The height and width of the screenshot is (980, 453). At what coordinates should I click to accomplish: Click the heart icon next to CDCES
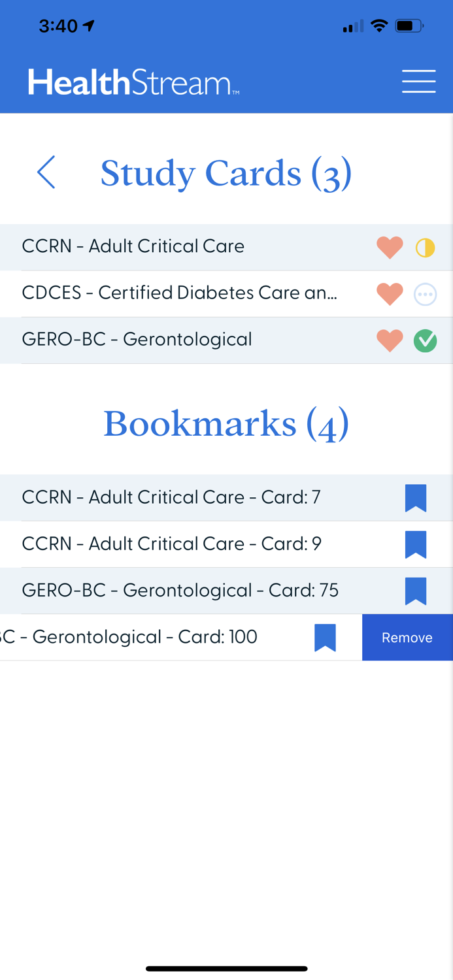390,294
